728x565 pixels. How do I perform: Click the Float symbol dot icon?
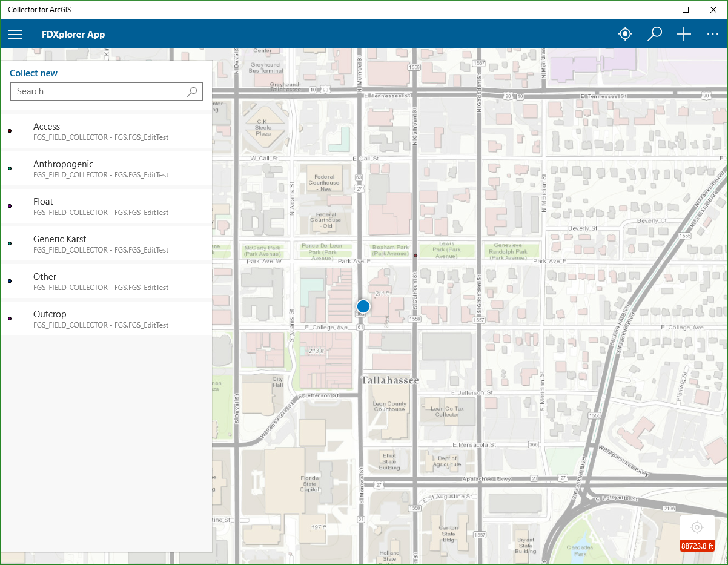10,206
